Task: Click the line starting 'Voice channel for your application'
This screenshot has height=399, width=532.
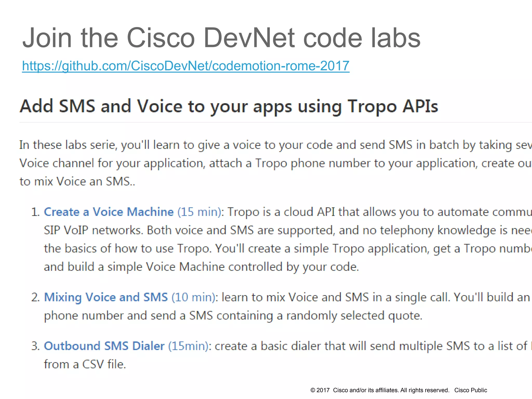Action: pos(276,163)
